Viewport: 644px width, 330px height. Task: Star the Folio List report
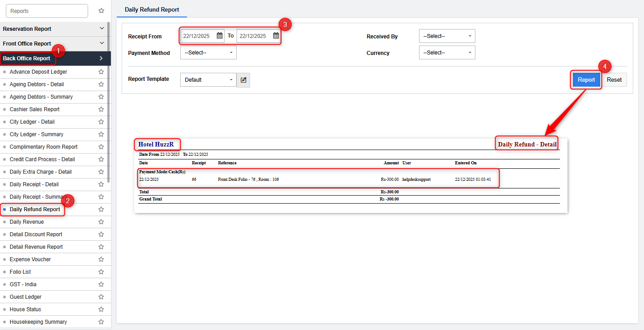[x=101, y=272]
